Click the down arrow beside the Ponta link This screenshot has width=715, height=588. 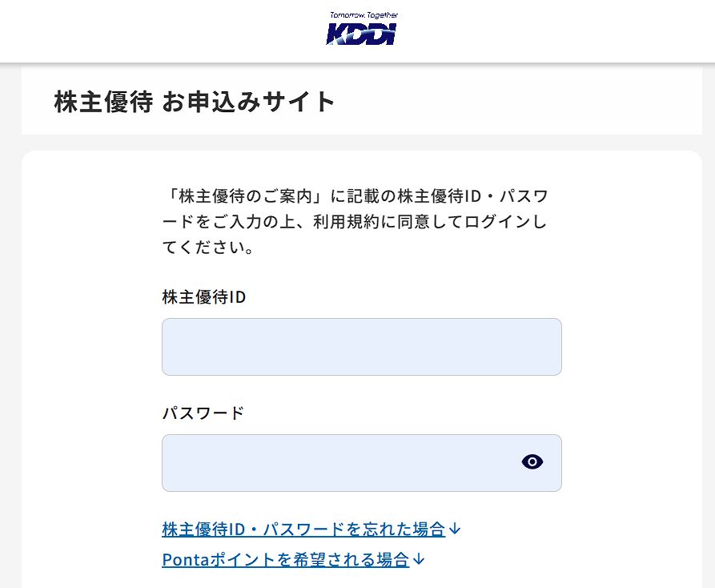(x=419, y=560)
